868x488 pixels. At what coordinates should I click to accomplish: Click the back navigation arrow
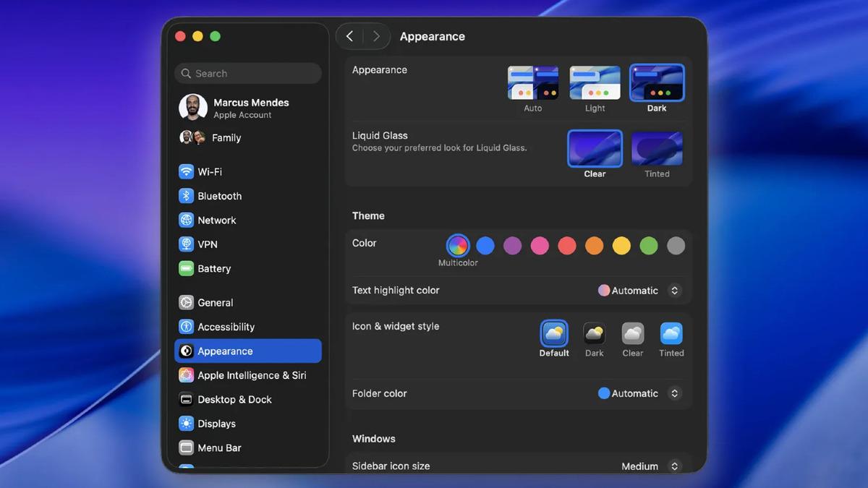point(350,36)
